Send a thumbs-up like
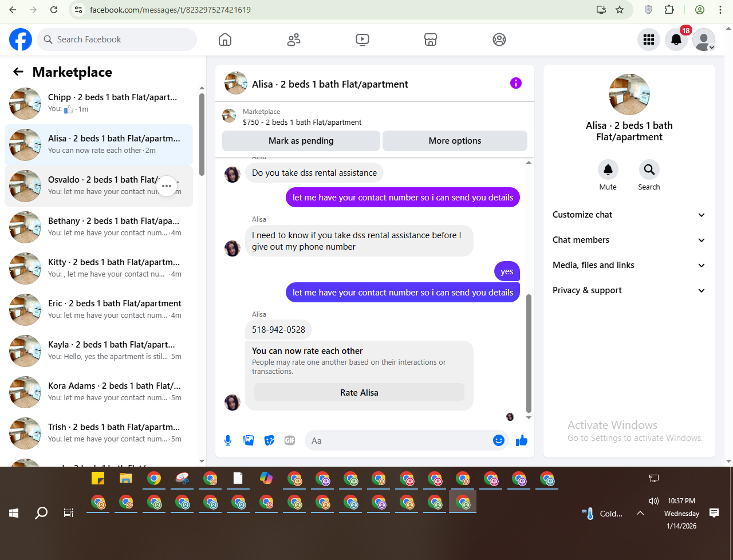733x560 pixels. (x=522, y=440)
